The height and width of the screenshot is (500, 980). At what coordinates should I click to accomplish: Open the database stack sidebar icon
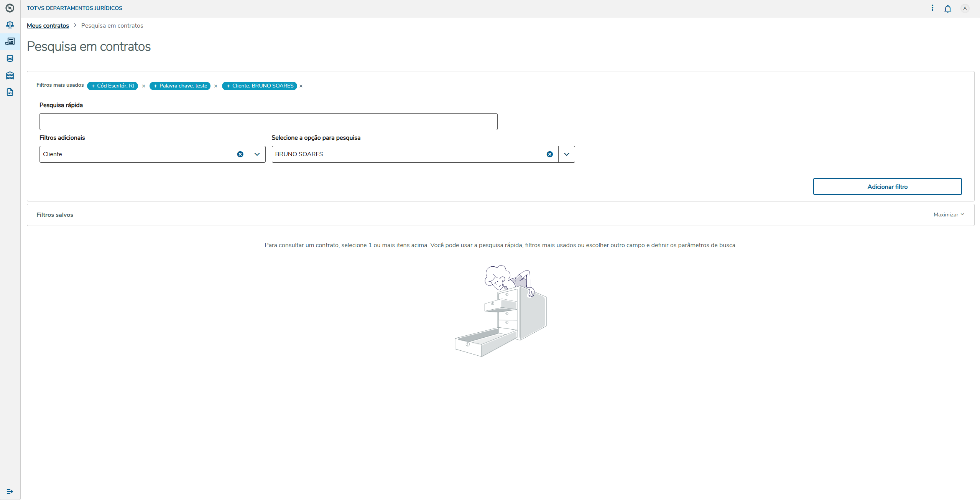pos(10,58)
